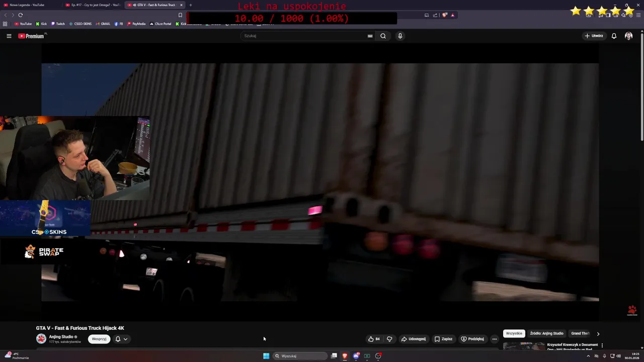Open the Cfx.re Portal bookmark
644x362 pixels.
click(x=160, y=24)
